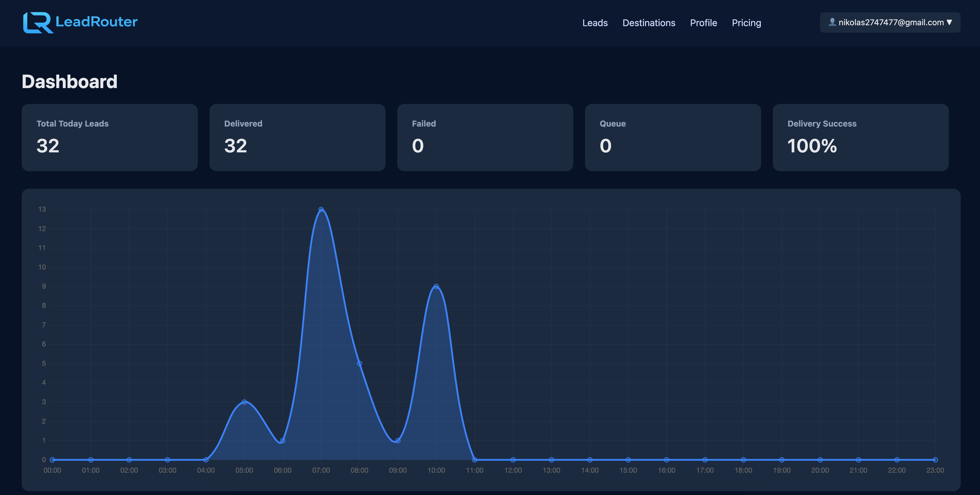Screen dimensions: 980x495
Task: Click the final data point at 23:00
Action: [x=935, y=459]
